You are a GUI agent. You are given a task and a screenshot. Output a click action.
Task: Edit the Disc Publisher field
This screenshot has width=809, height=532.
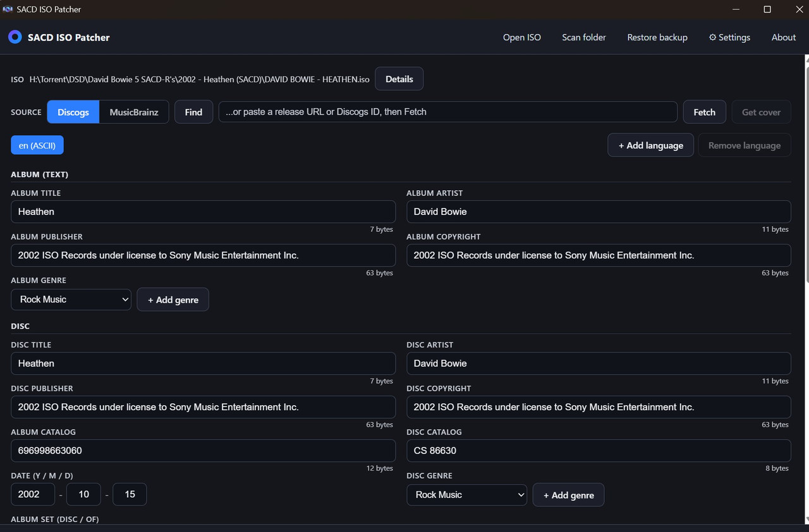(x=204, y=407)
